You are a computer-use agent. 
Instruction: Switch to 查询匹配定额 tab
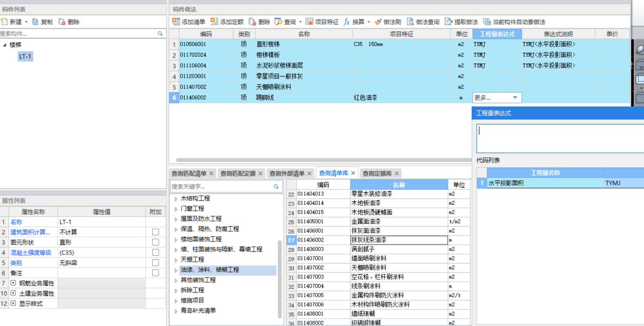[x=238, y=173]
